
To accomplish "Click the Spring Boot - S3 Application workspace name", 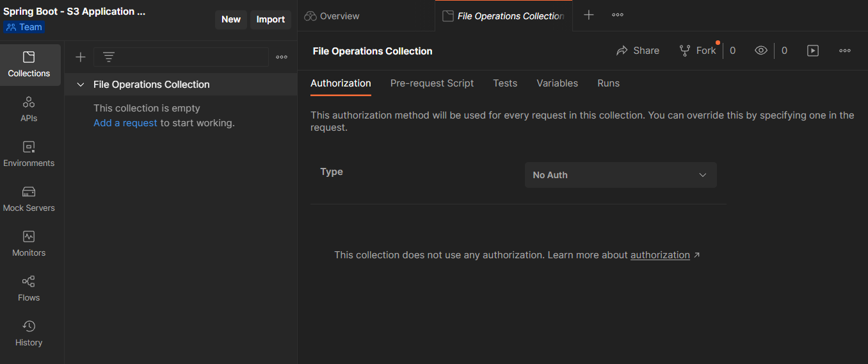I will click(74, 12).
